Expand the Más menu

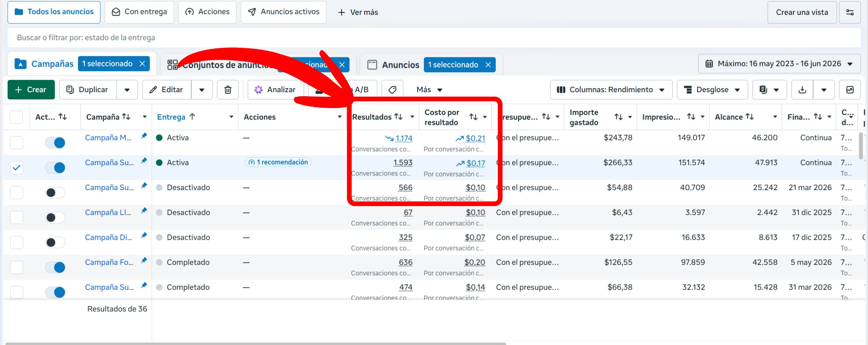click(429, 90)
